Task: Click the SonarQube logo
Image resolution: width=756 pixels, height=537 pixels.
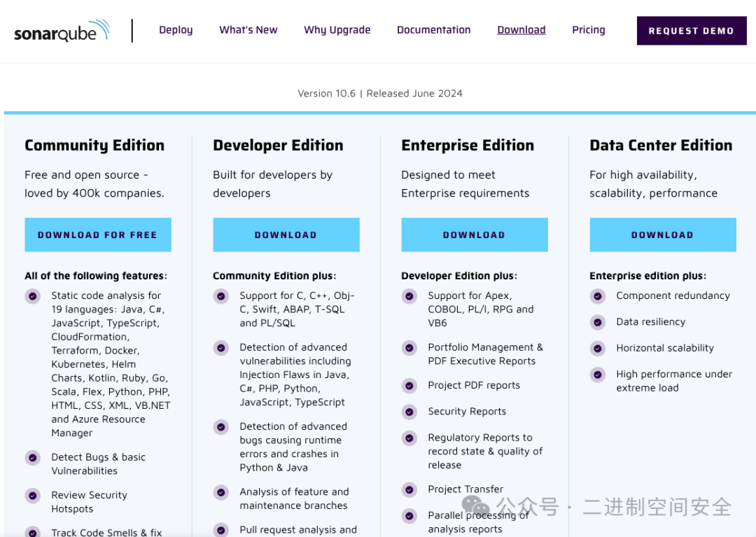Action: tap(62, 31)
